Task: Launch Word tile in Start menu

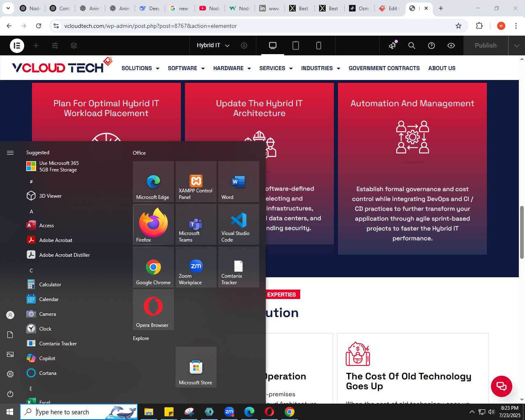Action: (239, 182)
